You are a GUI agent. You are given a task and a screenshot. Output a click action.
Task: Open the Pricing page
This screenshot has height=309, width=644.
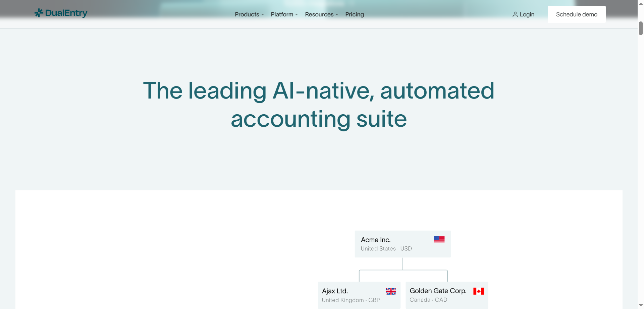pos(354,14)
